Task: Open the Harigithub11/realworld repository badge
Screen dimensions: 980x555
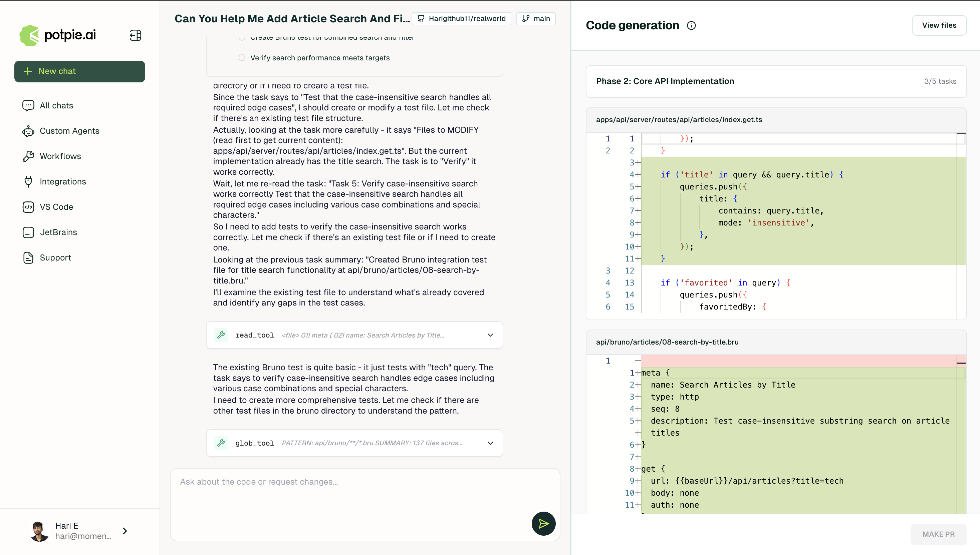Action: point(461,18)
